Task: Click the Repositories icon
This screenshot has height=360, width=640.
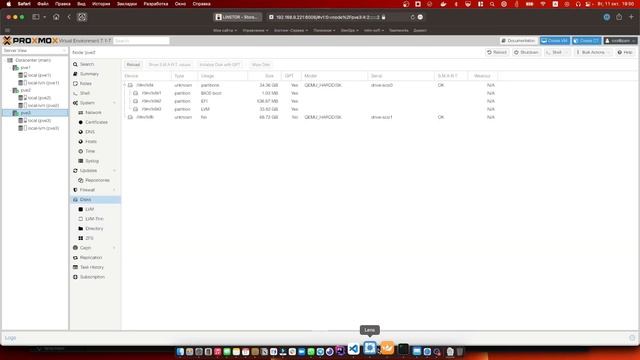Action: (x=80, y=180)
